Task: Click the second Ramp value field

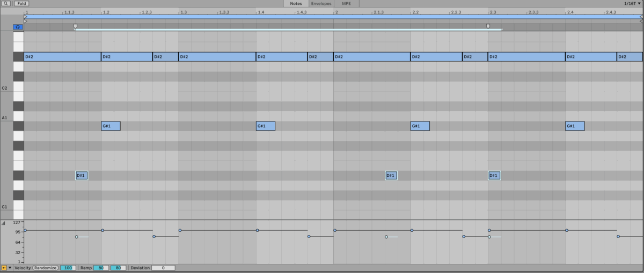Action: click(119, 268)
